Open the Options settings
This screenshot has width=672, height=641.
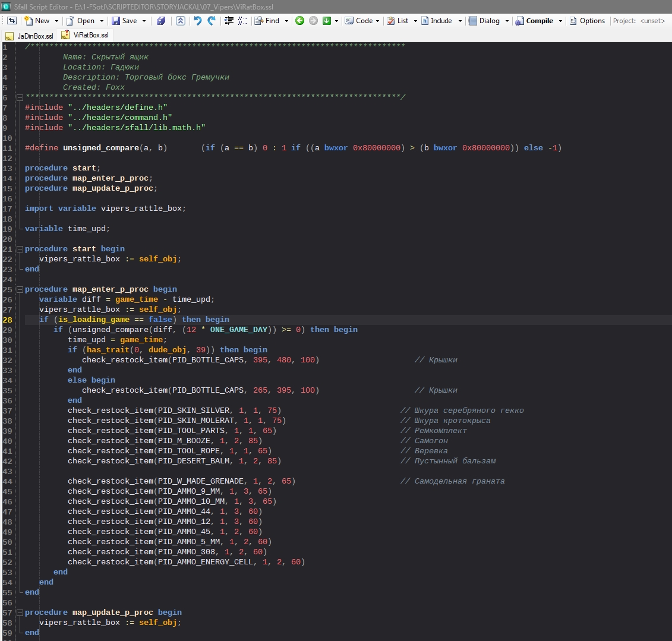pyautogui.click(x=587, y=21)
